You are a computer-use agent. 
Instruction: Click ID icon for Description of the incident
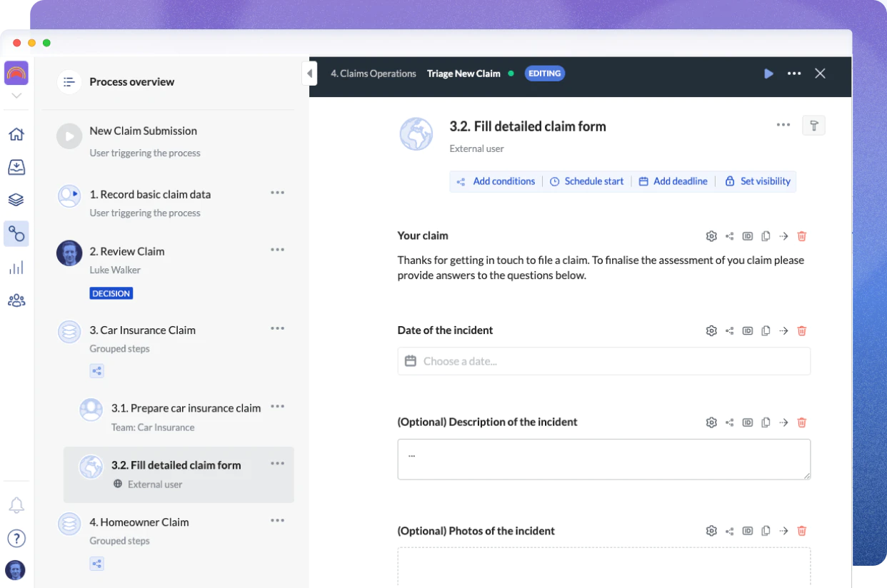[748, 422]
